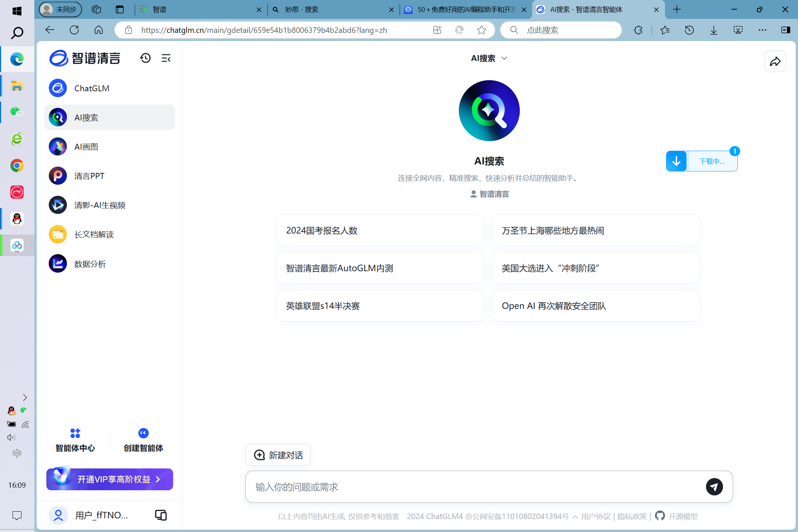The height and width of the screenshot is (532, 798).
Task: Open the volume control tray icon
Action: pyautogui.click(x=11, y=437)
